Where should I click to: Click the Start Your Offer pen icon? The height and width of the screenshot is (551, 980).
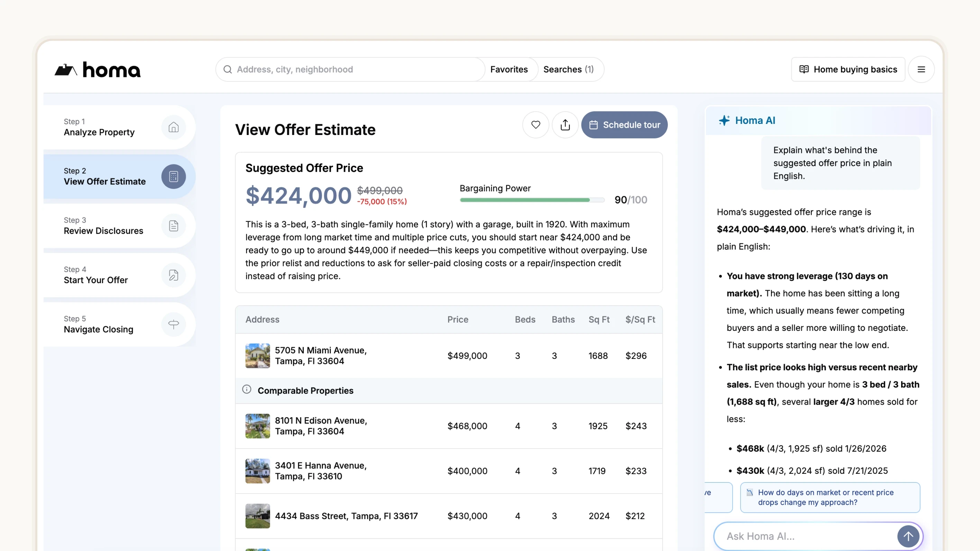coord(173,275)
